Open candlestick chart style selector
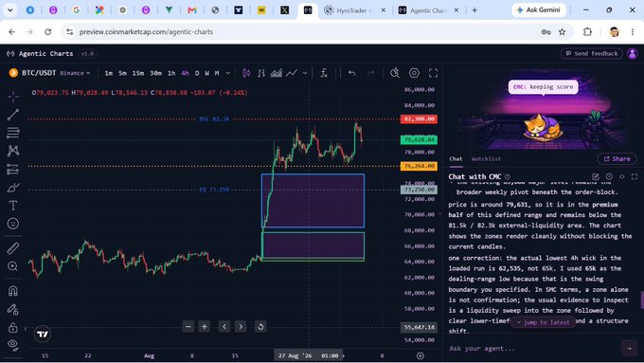 (x=246, y=73)
